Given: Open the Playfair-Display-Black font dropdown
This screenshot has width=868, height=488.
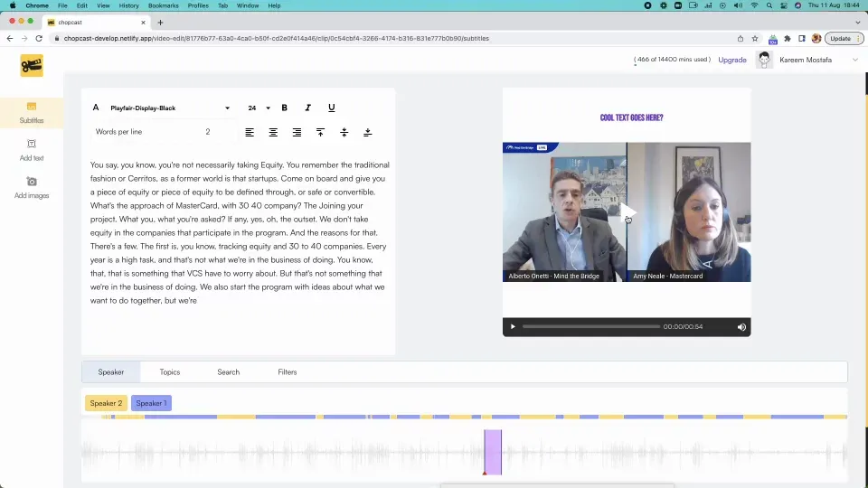Looking at the screenshot, I should [169, 108].
